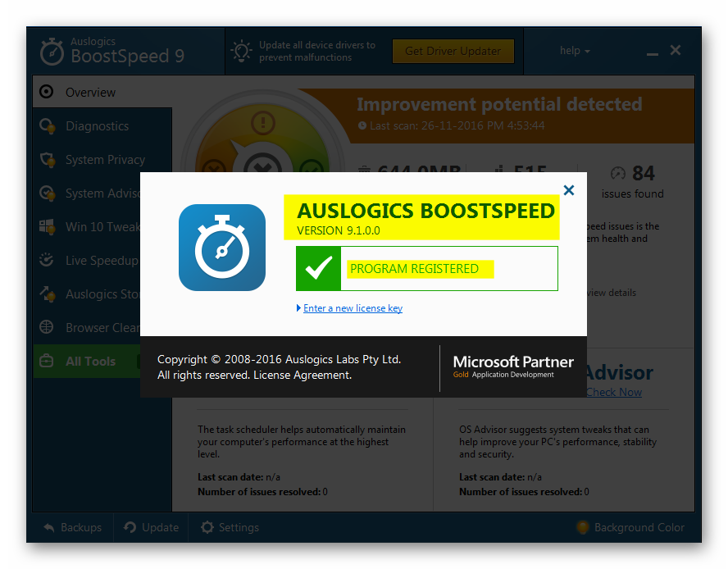This screenshot has width=728, height=569.
Task: Click the Get Driver Updater button
Action: tap(453, 51)
